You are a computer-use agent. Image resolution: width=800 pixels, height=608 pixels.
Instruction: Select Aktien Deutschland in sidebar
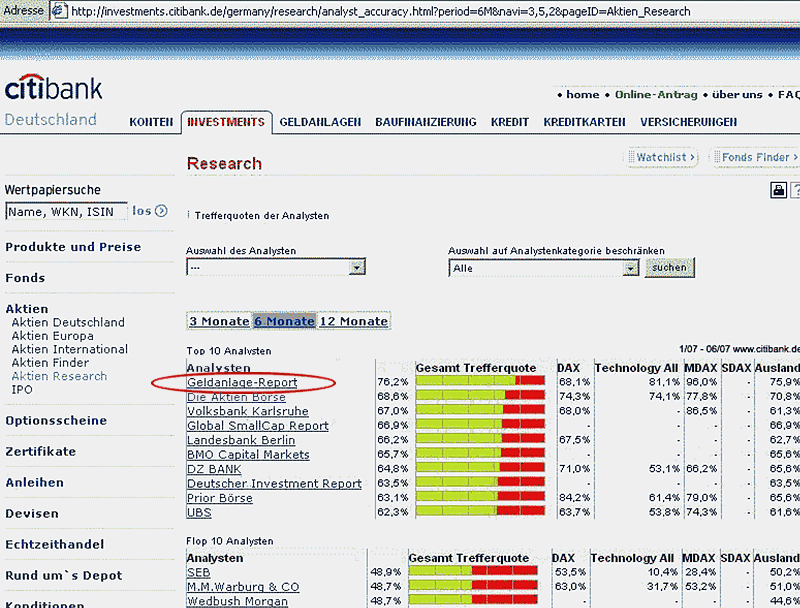(68, 322)
